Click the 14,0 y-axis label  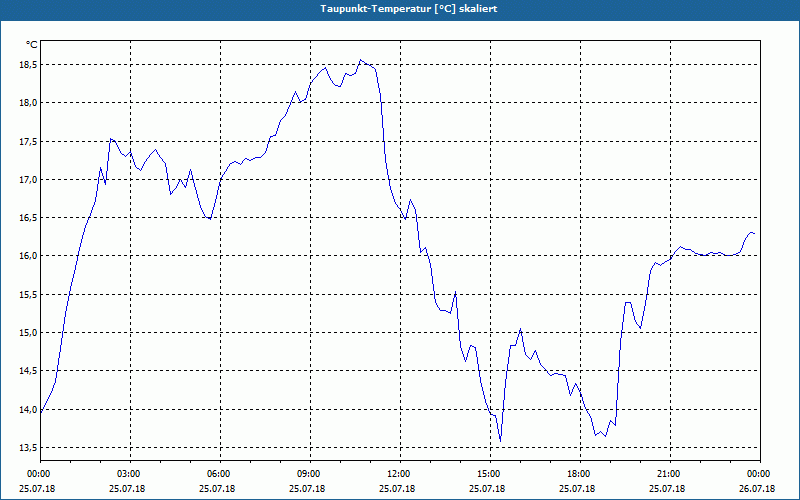click(x=29, y=409)
